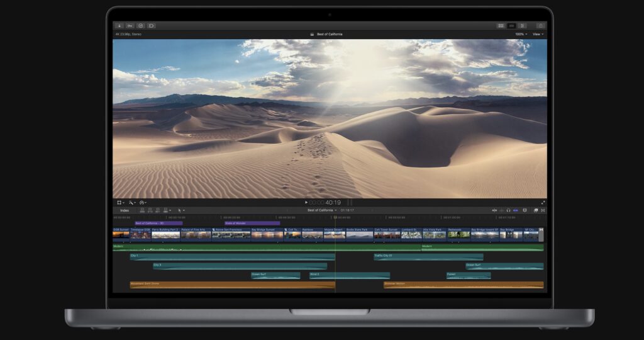Click the 40:19 timecode display

333,203
